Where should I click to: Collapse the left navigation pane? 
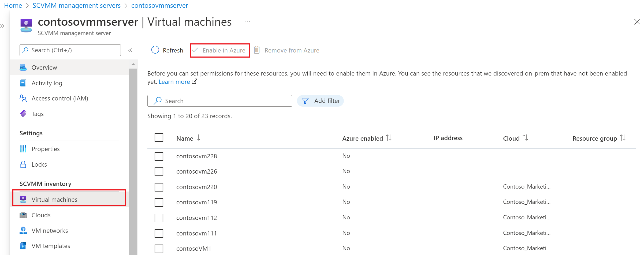pos(130,50)
